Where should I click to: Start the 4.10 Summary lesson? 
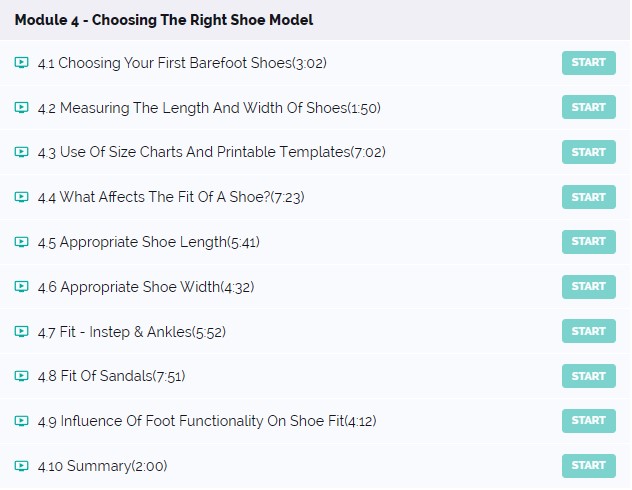click(588, 466)
